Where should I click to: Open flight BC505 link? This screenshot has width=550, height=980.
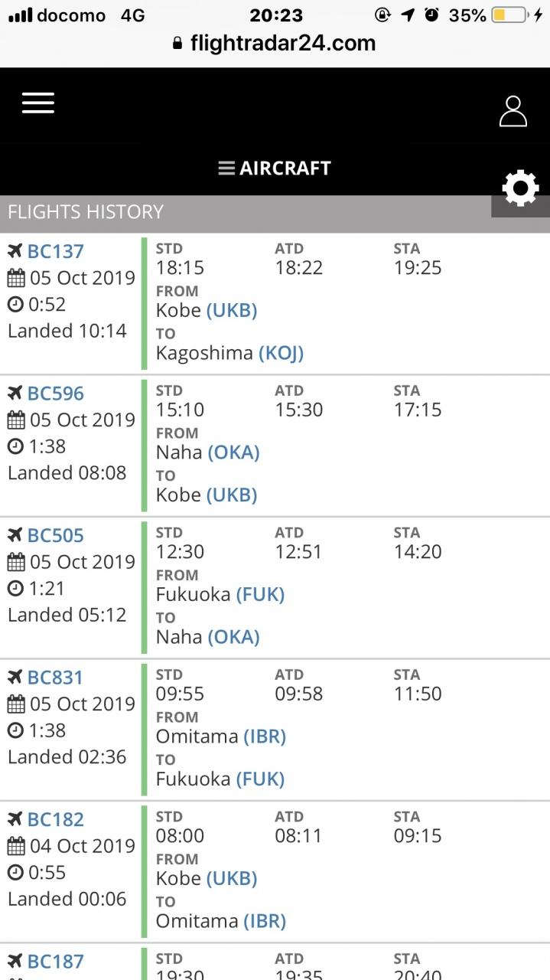click(55, 535)
